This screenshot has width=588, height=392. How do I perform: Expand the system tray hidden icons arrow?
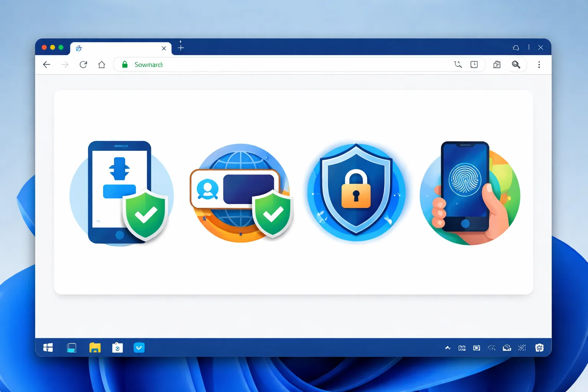(448, 348)
